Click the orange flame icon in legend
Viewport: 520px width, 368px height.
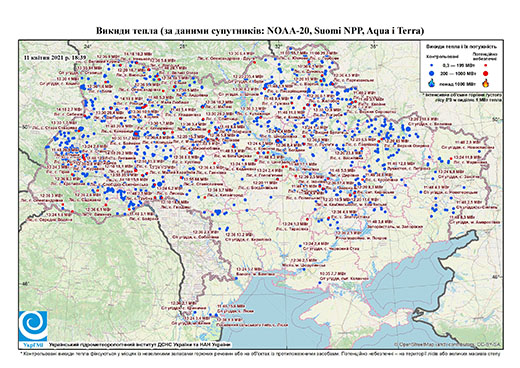coord(486,83)
